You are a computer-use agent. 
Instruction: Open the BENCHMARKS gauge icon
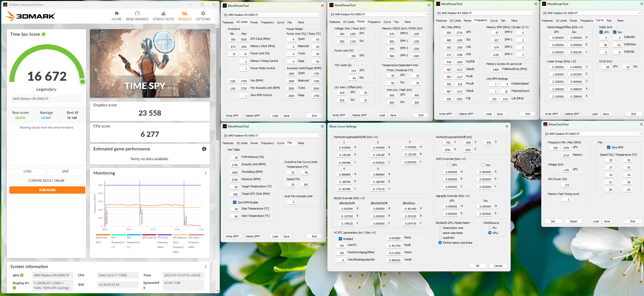137,13
